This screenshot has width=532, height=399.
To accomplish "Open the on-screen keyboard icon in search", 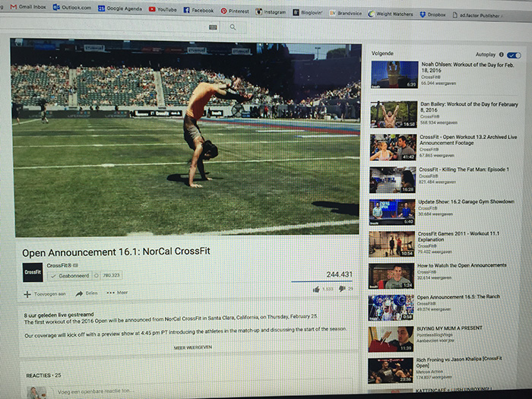I will [x=213, y=27].
